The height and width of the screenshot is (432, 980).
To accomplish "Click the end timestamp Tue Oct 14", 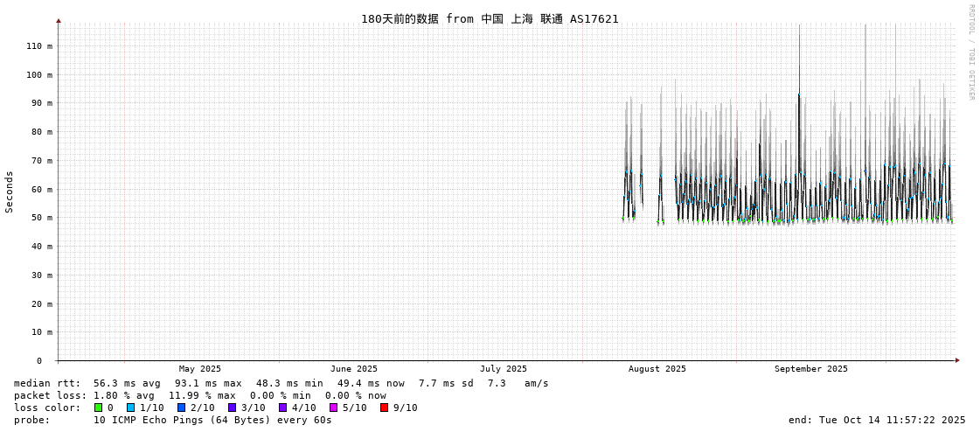I will click(877, 420).
